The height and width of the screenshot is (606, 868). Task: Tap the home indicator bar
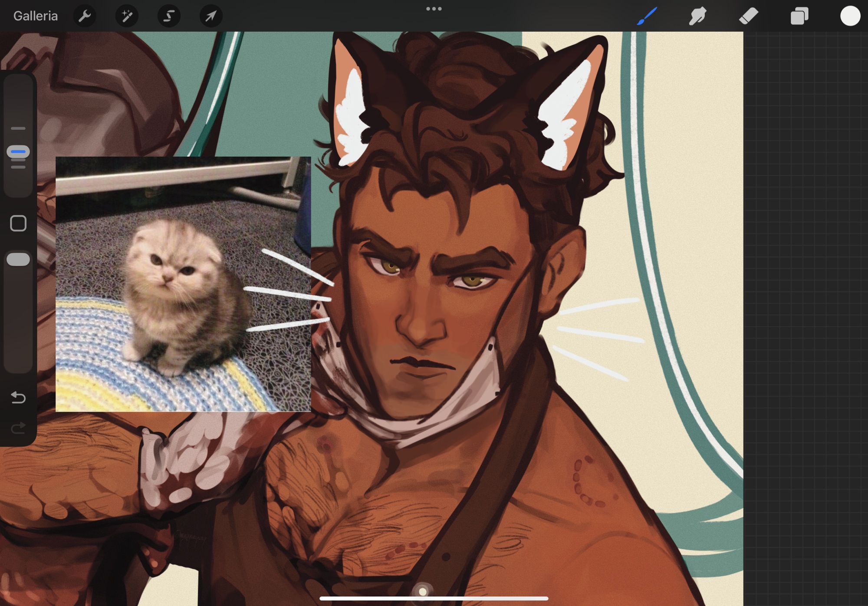point(434,599)
